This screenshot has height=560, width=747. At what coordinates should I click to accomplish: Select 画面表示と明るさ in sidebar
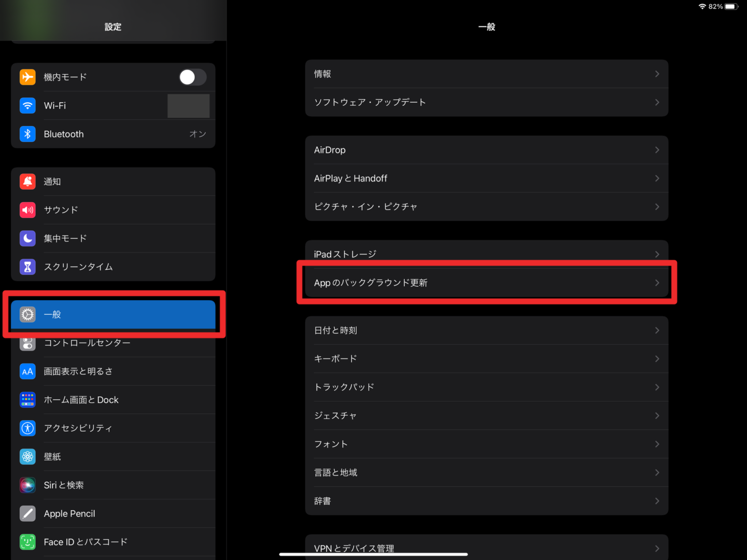click(113, 371)
